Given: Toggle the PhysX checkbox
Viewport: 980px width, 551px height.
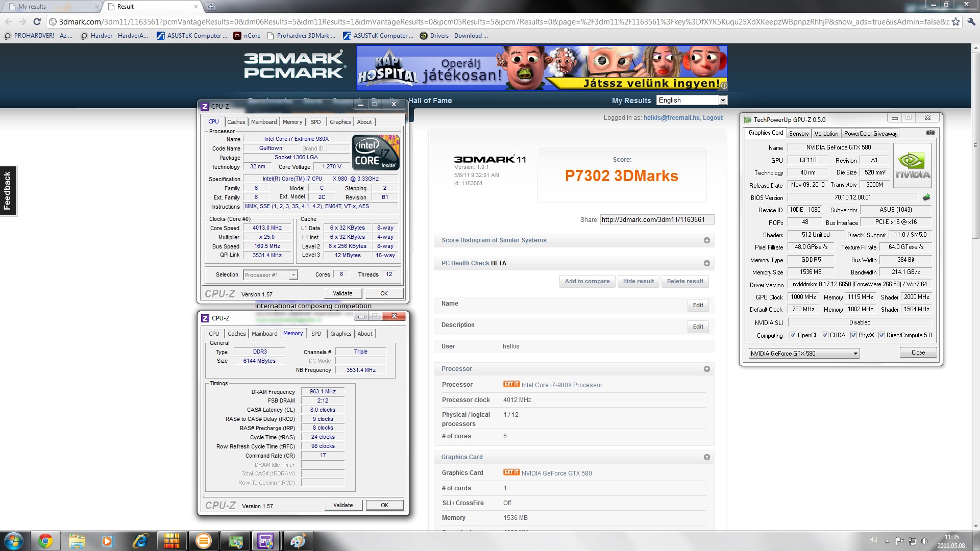Looking at the screenshot, I should pyautogui.click(x=853, y=335).
